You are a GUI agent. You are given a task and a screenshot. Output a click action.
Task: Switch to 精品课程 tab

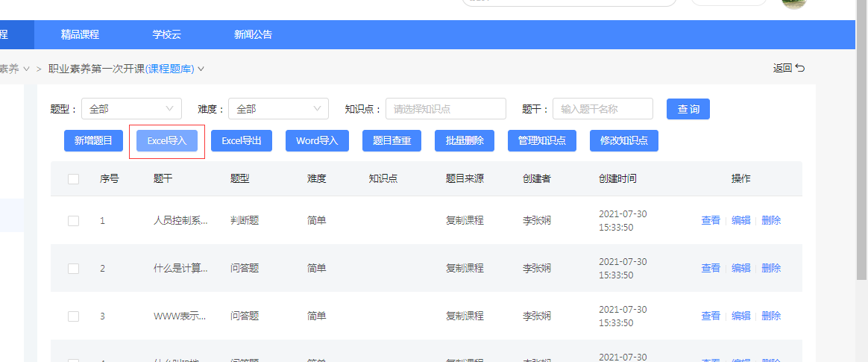(80, 34)
